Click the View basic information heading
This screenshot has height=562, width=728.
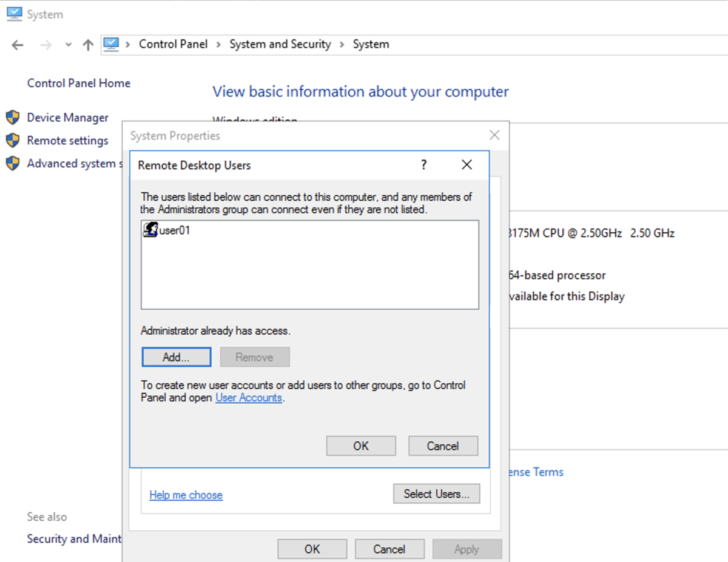360,92
